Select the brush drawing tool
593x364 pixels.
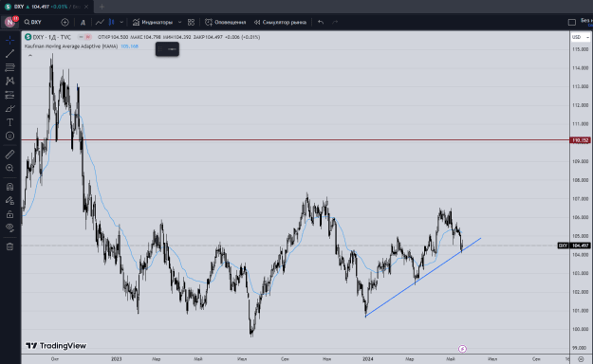tap(9, 109)
